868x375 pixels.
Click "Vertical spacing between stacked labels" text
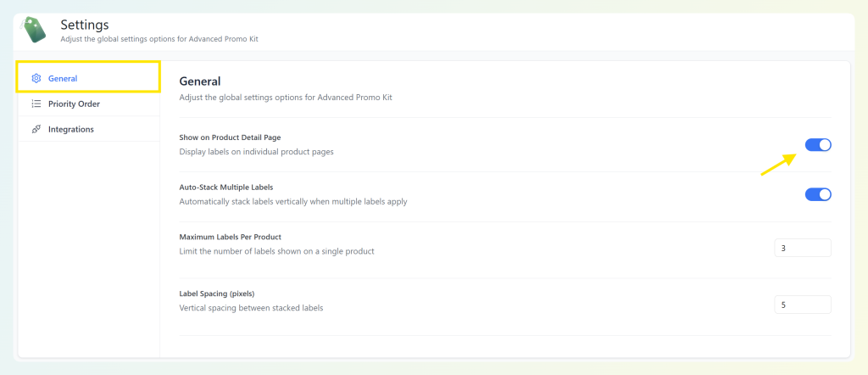tap(251, 307)
